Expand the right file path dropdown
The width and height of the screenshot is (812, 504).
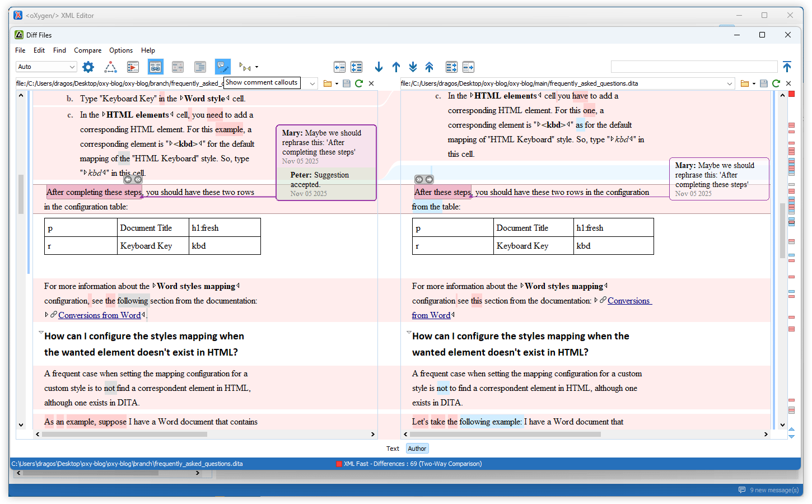729,83
